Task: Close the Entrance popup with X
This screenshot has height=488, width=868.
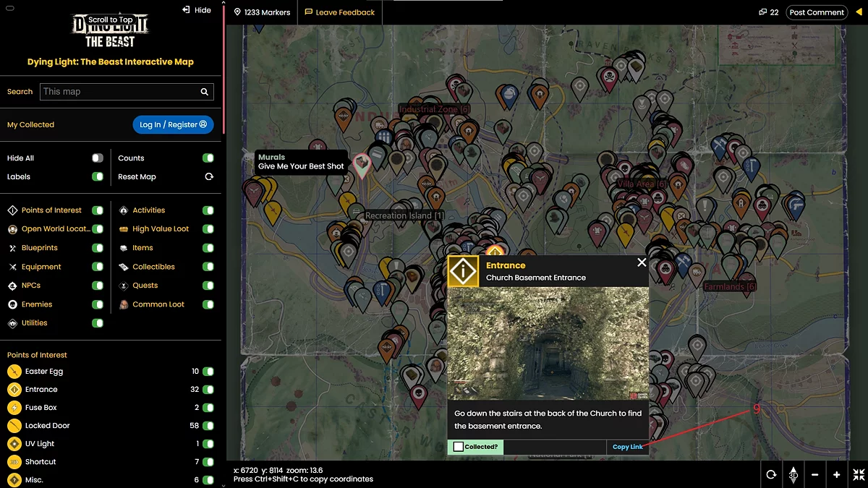Action: (642, 262)
